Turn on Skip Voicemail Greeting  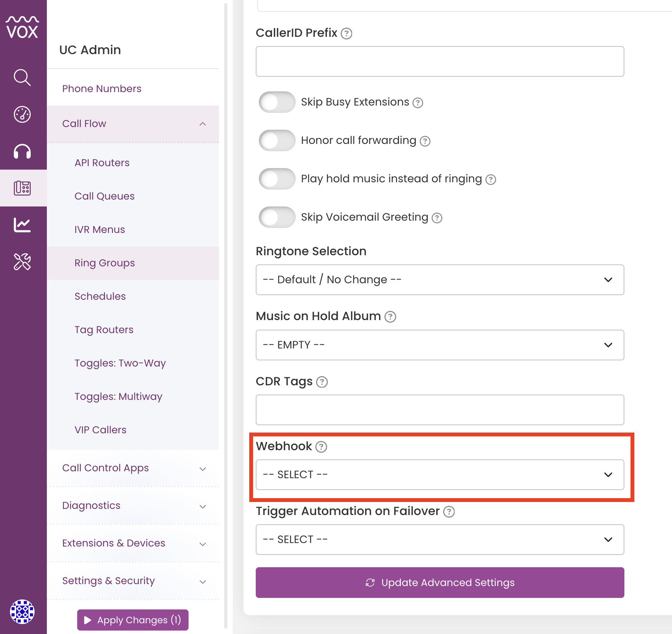coord(277,217)
